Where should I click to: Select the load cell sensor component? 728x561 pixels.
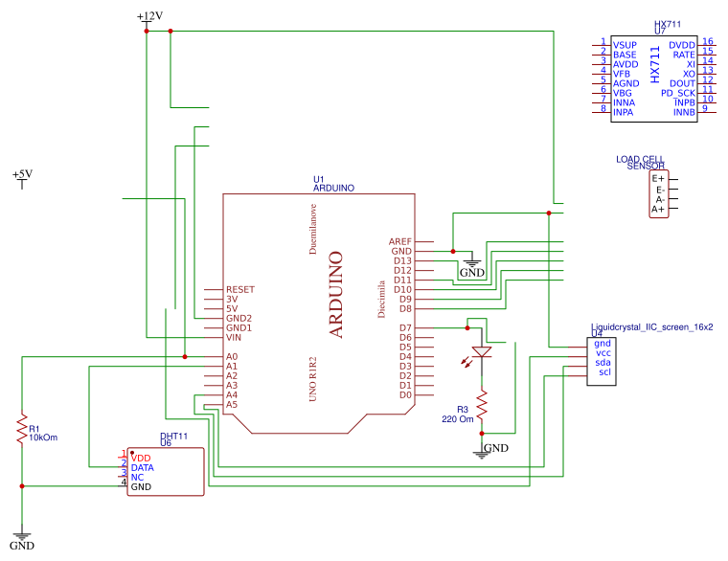coord(658,194)
